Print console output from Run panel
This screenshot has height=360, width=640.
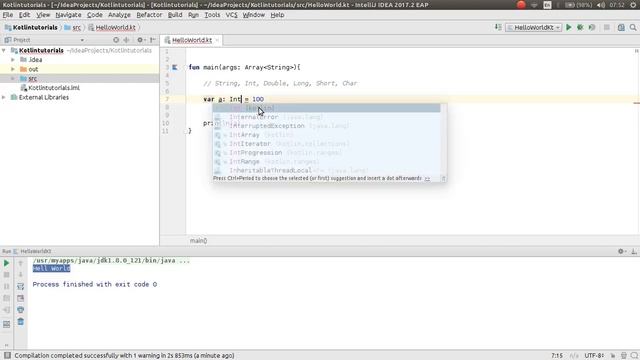coord(20,310)
